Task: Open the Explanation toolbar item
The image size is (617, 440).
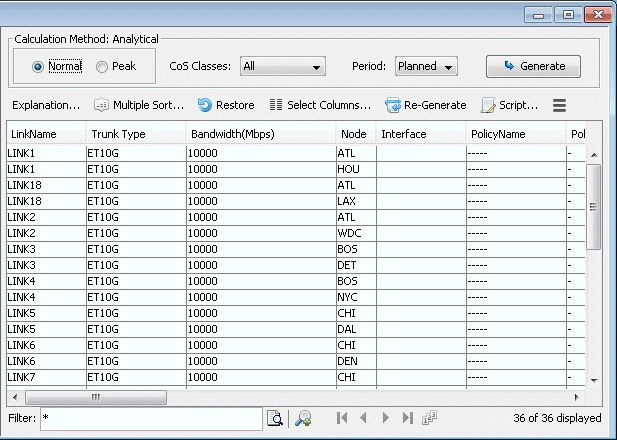Action: [45, 105]
